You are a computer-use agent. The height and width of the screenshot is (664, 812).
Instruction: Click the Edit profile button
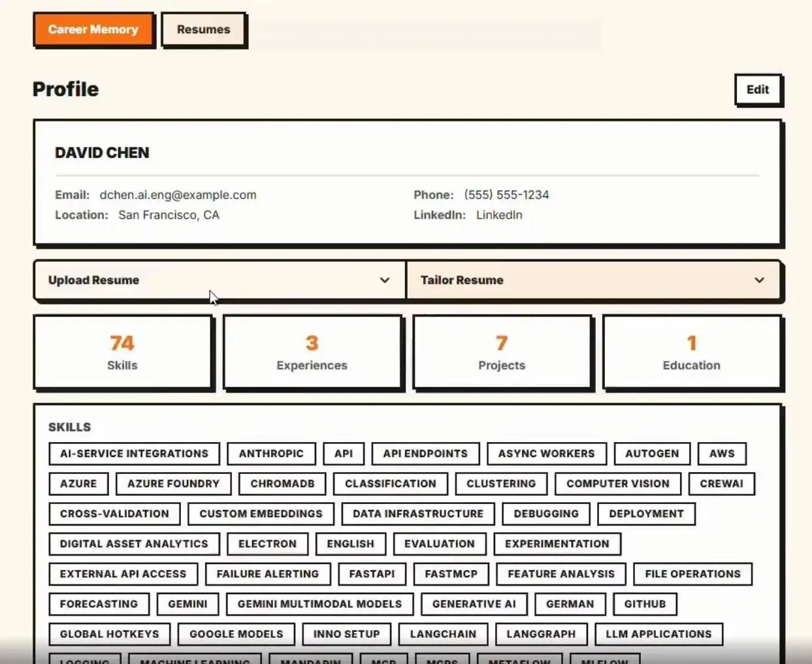click(757, 89)
